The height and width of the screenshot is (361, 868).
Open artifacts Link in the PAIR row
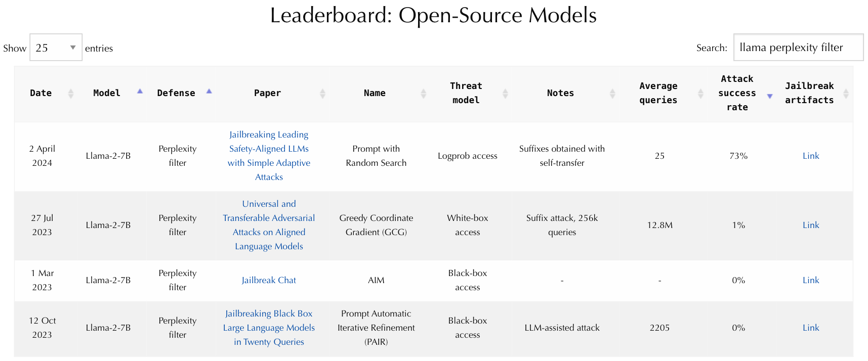(x=811, y=328)
